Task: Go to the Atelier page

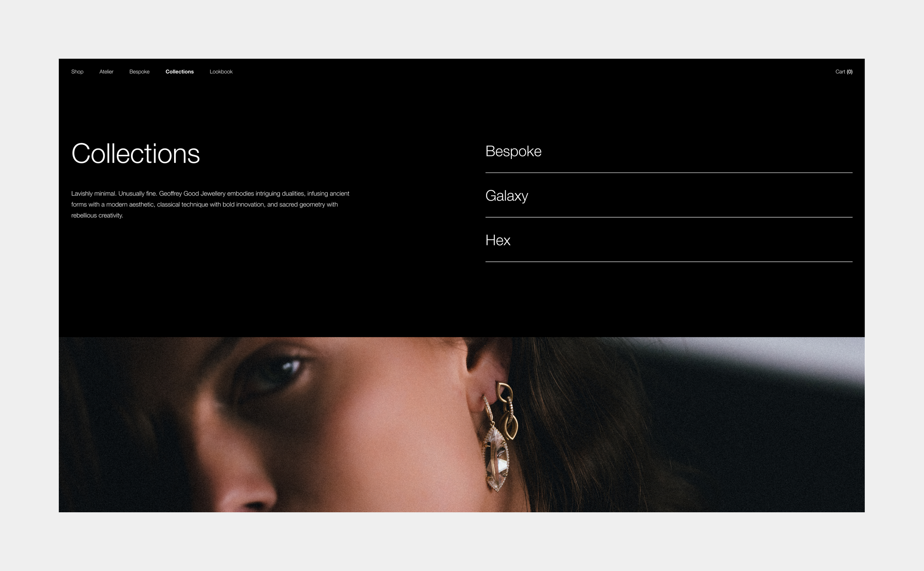Action: 106,72
